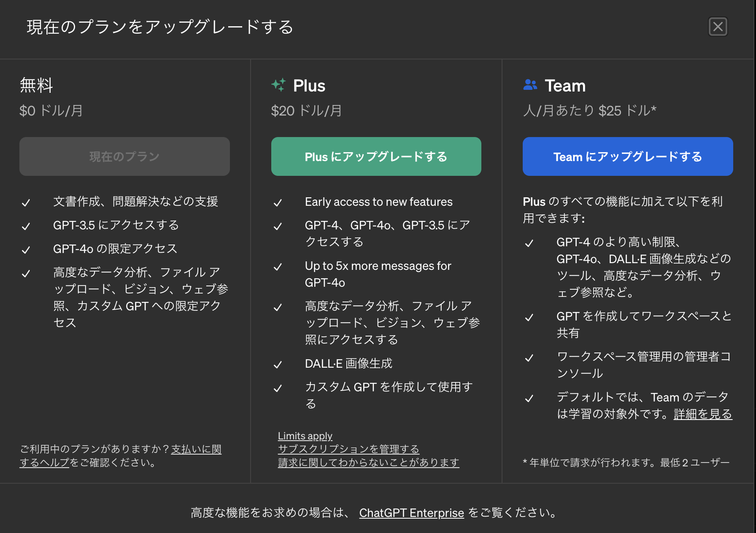This screenshot has width=756, height=533.
Task: Click checkmark beside カスタム GPT を作成して使用する
Action: pyautogui.click(x=278, y=388)
